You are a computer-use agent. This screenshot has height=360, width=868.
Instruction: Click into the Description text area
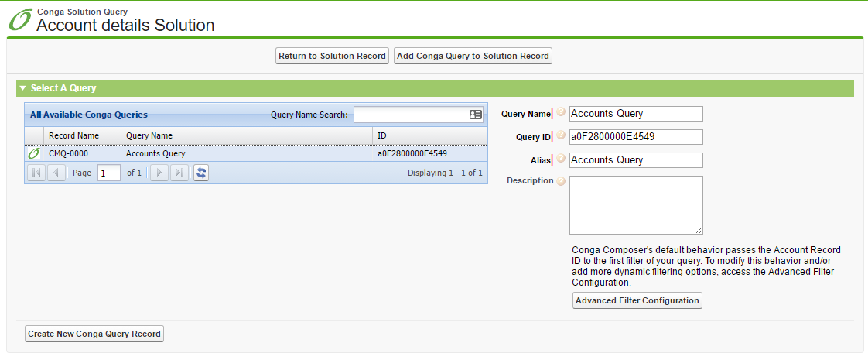click(x=636, y=204)
